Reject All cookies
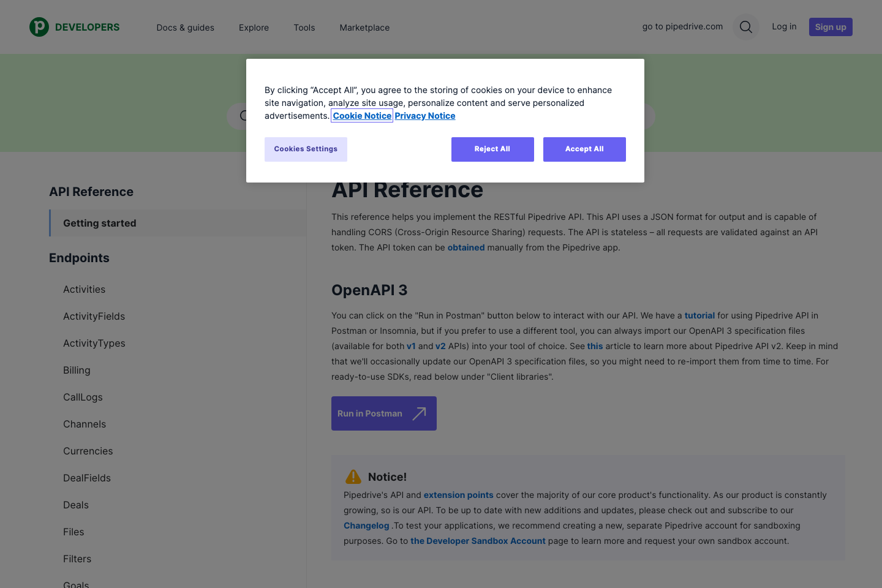 492,149
